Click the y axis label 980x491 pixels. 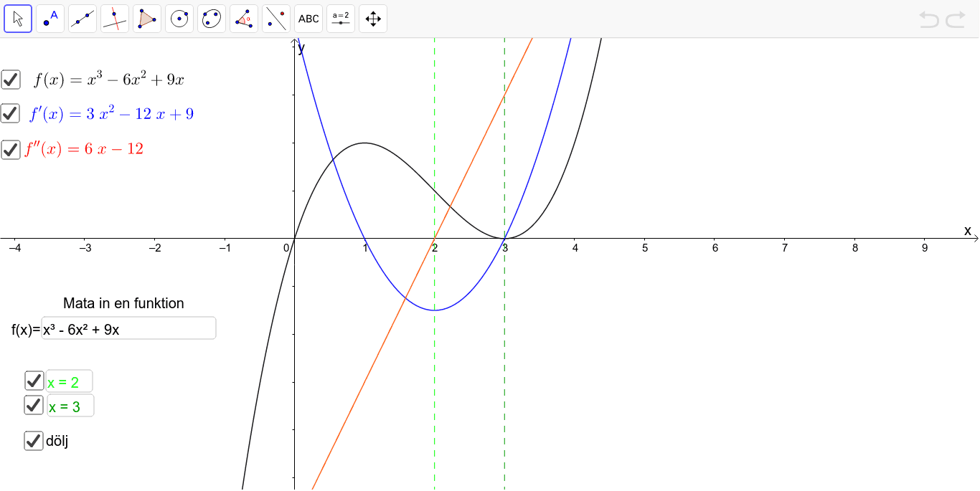301,47
